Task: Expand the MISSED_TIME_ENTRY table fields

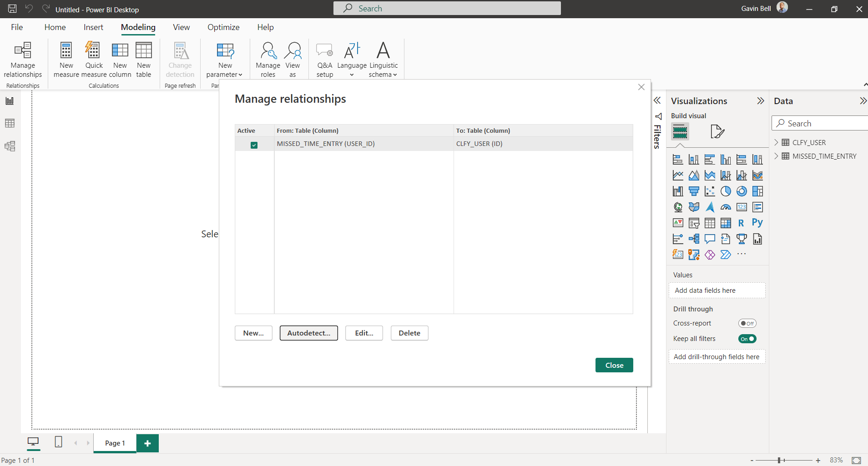Action: pos(777,156)
